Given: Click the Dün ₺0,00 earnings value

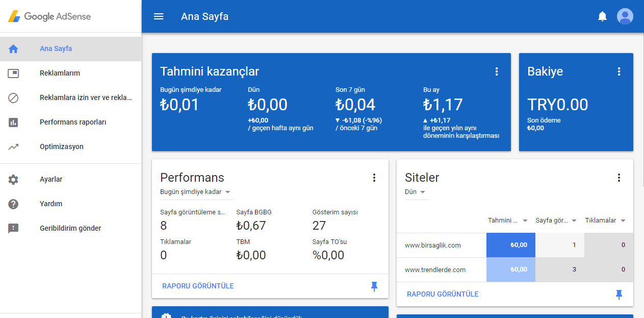Looking at the screenshot, I should (268, 105).
